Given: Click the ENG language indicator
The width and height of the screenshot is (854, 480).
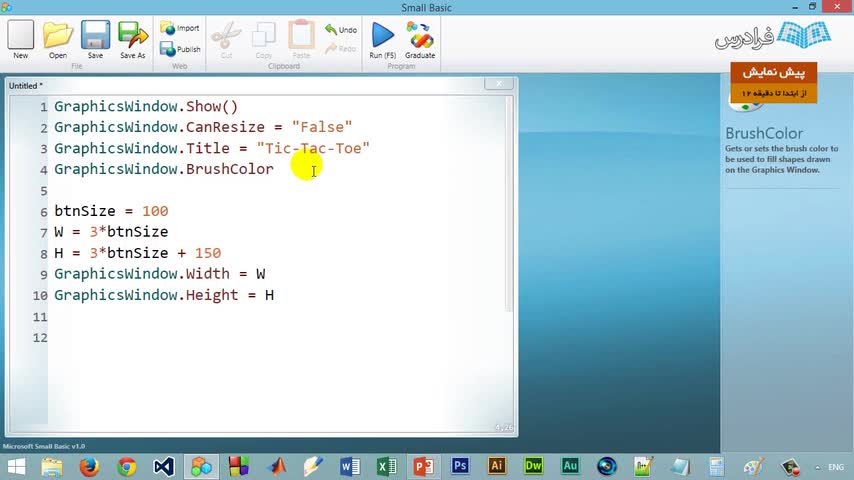Looking at the screenshot, I should click(x=836, y=467).
